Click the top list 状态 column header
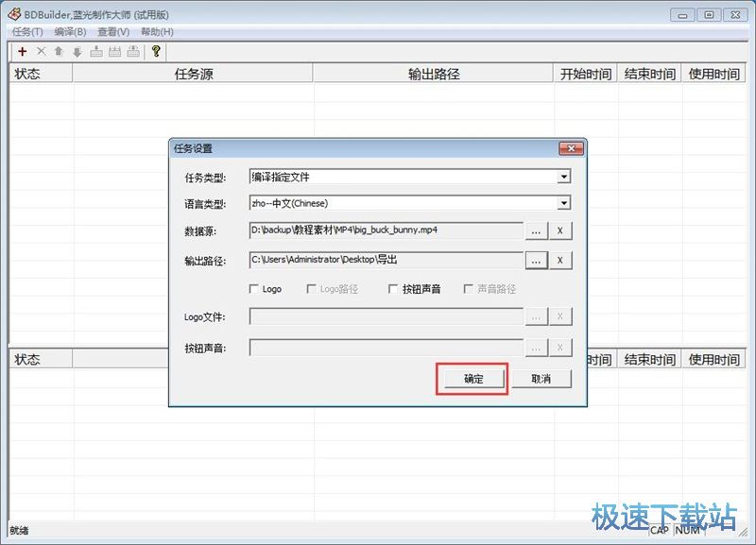 41,74
